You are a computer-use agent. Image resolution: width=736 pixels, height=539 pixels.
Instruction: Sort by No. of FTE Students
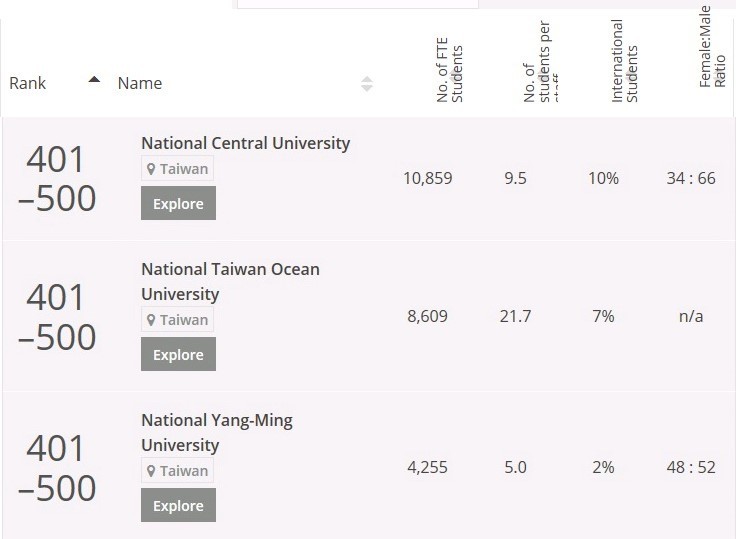[x=449, y=70]
